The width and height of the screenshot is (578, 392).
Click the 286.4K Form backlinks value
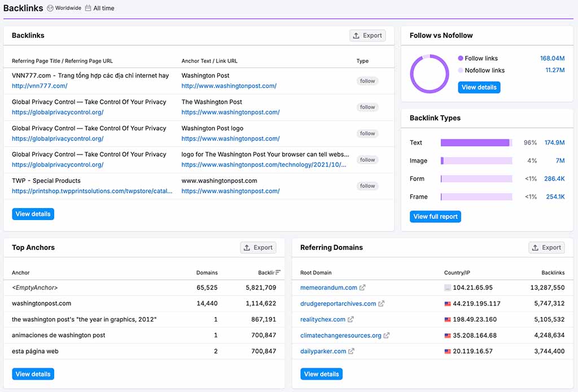pos(554,179)
